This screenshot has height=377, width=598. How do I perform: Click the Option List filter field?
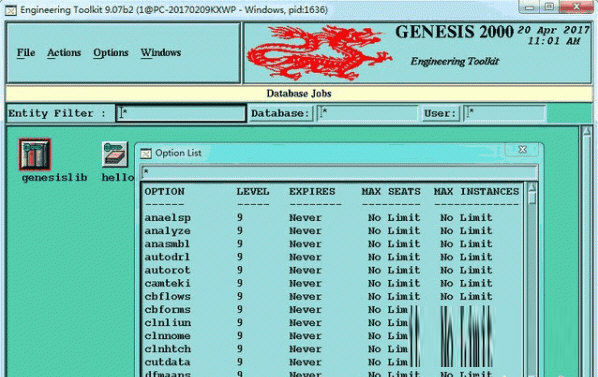point(339,173)
